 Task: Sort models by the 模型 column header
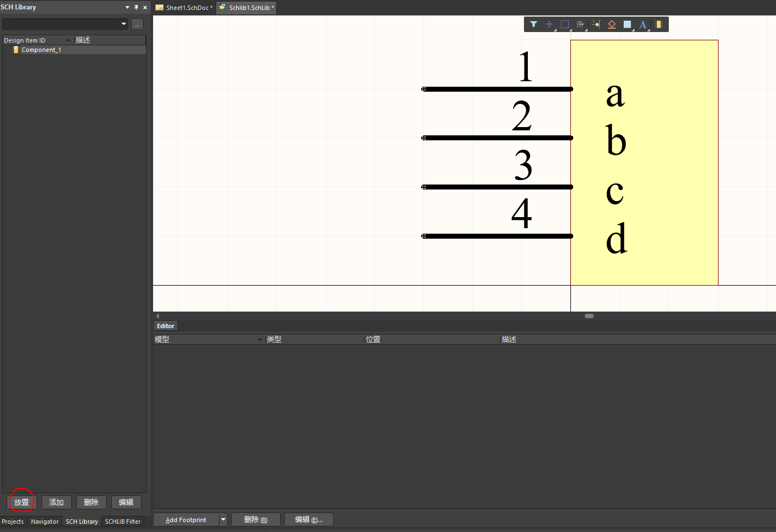point(209,339)
